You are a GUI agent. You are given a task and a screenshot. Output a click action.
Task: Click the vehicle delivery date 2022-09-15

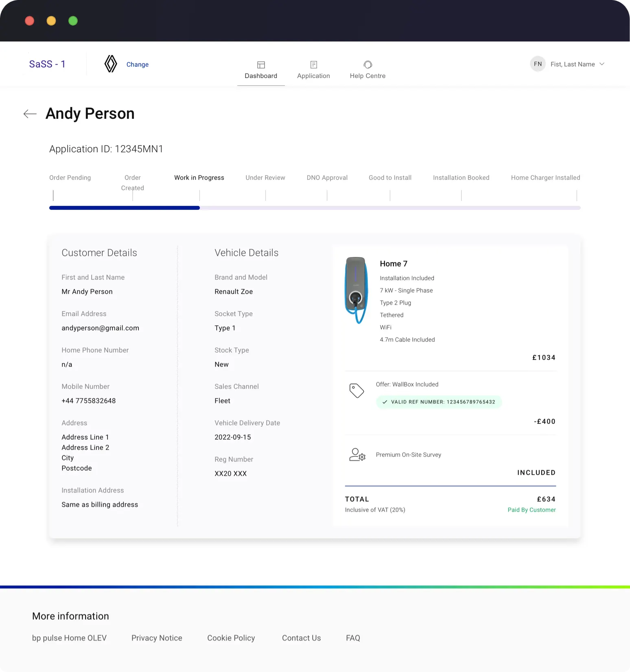click(x=233, y=437)
